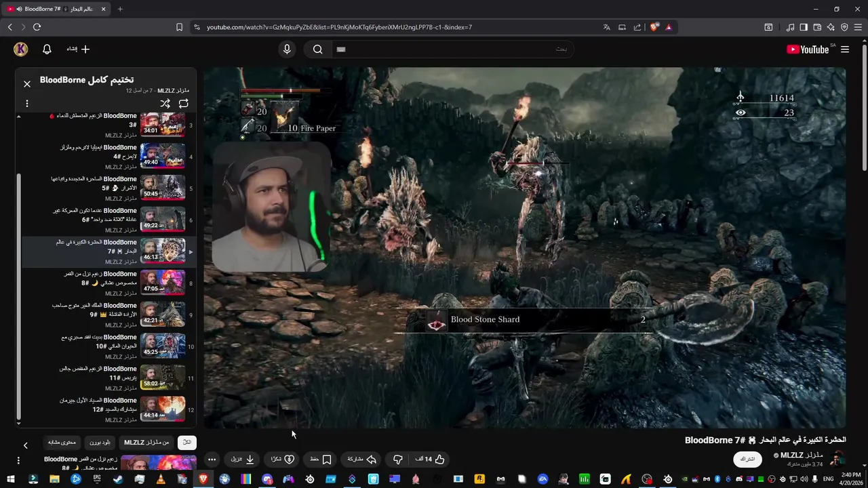Open playlist video #9 lasting 42:21
Screen dimensions: 868x488
(x=163, y=314)
